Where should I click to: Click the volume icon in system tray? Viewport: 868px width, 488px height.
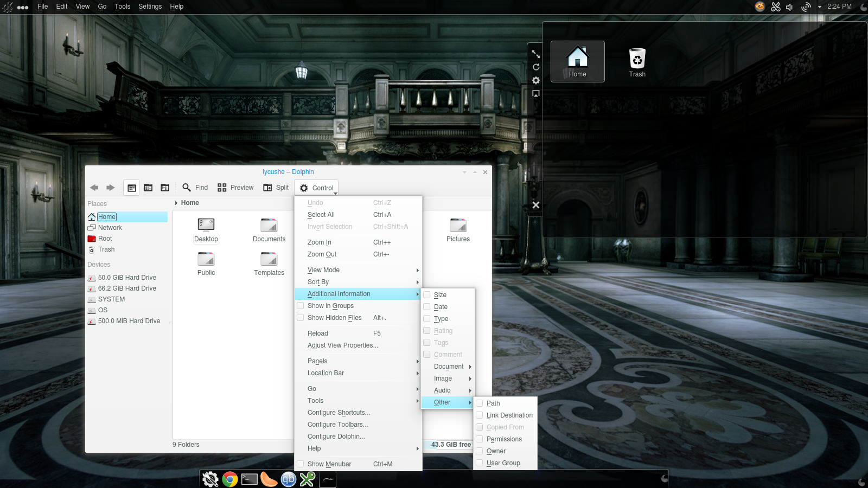pos(790,7)
